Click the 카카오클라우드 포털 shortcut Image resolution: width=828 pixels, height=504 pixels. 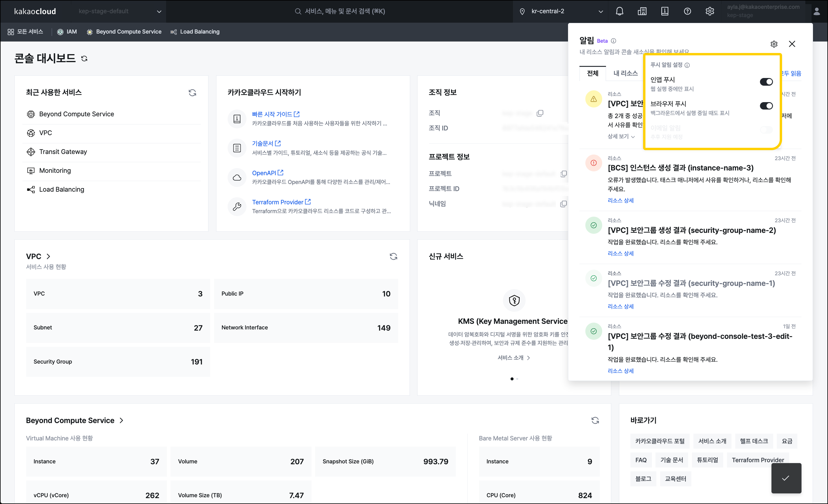(x=660, y=441)
